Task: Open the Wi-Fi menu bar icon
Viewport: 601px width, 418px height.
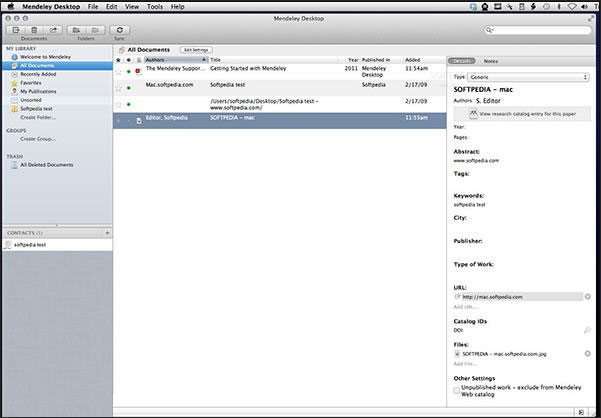Action: click(572, 7)
